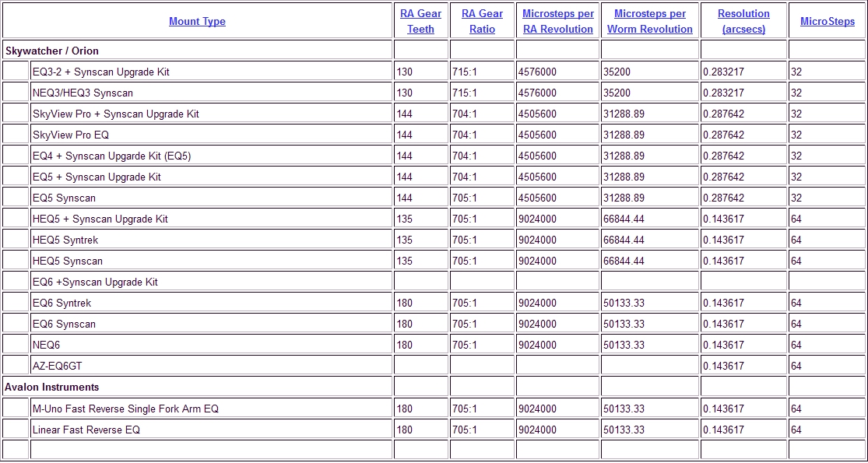Click the NEQ3/HEQ3 Synscan row name
This screenshot has width=868, height=463.
pyautogui.click(x=83, y=93)
